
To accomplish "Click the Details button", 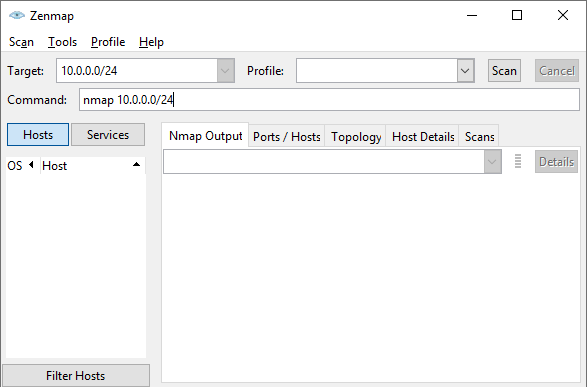I will [556, 162].
